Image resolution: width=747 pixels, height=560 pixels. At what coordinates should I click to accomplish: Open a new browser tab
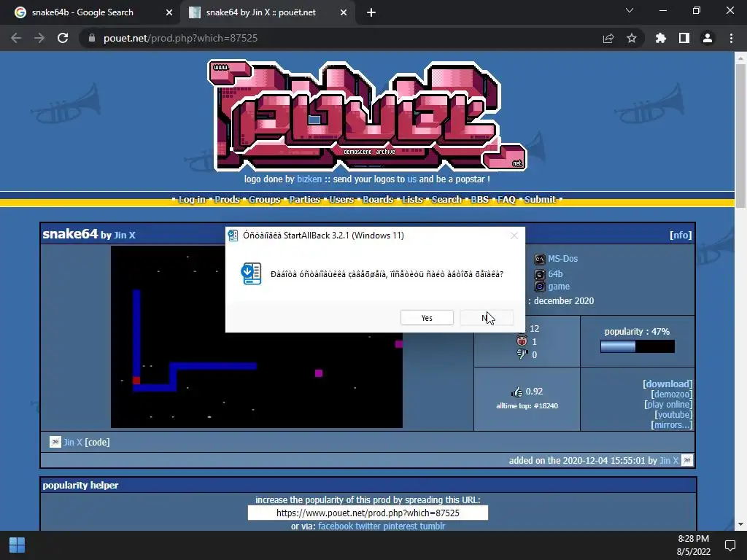(x=371, y=12)
